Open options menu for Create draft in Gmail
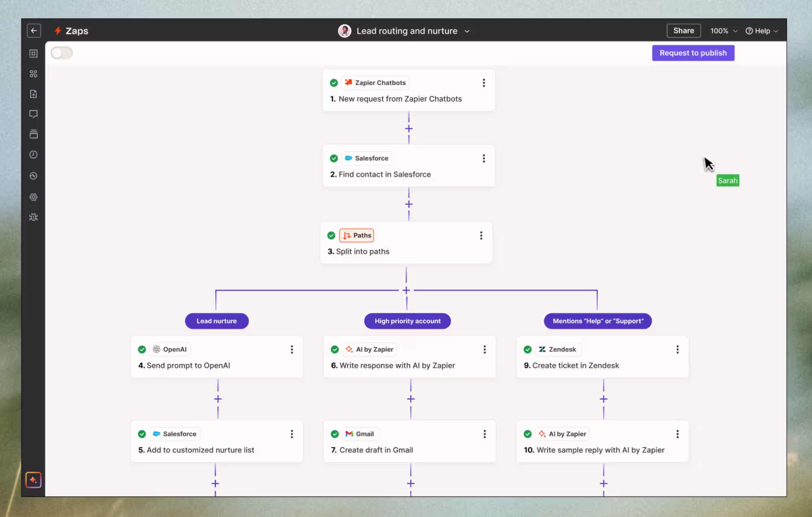The width and height of the screenshot is (812, 517). [x=485, y=434]
